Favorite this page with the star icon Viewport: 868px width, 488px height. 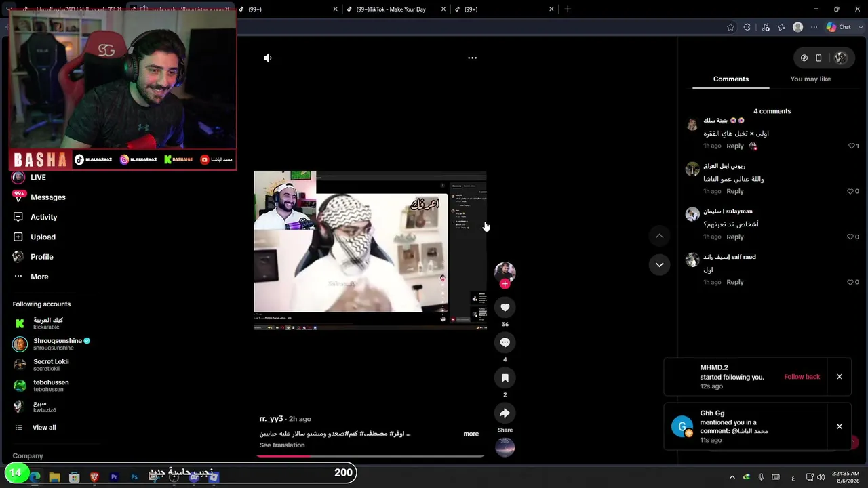pyautogui.click(x=730, y=27)
